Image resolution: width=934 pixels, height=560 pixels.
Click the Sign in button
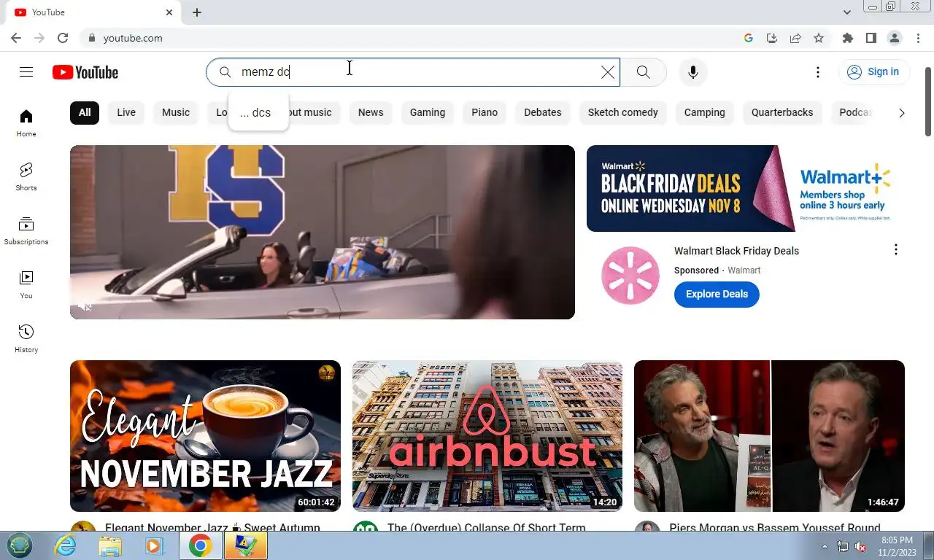pos(874,71)
